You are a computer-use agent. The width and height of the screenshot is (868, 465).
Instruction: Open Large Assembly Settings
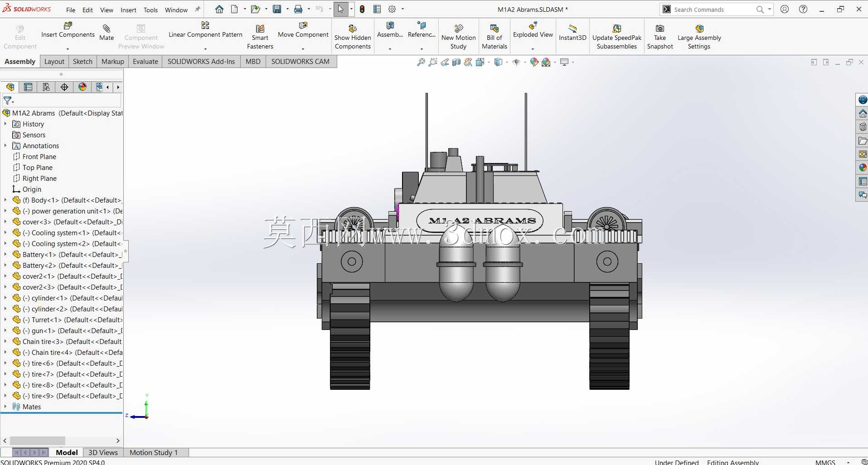tap(699, 37)
